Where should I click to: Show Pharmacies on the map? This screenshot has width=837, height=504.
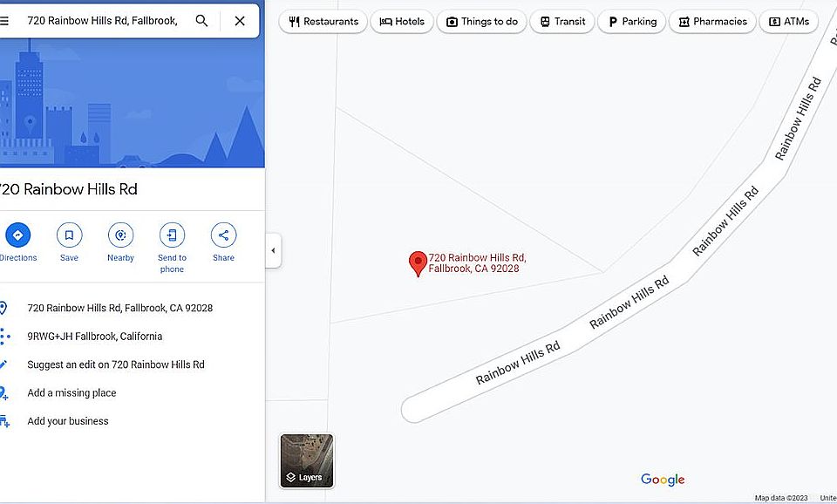coord(712,21)
